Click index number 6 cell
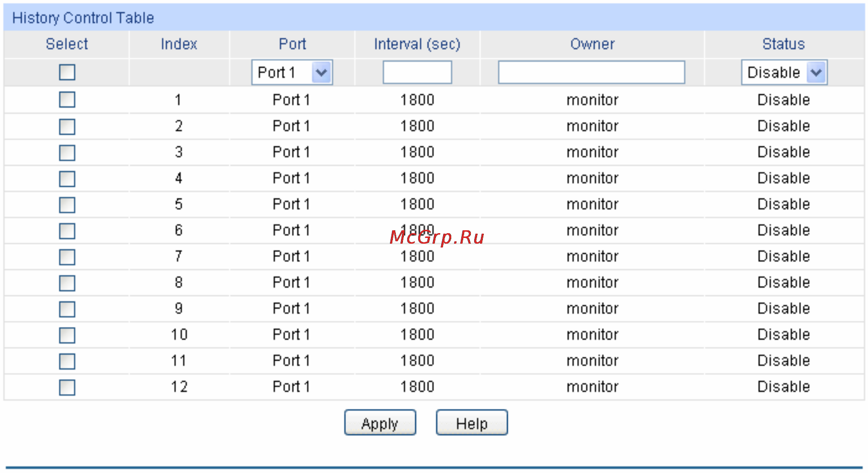This screenshot has width=868, height=473. click(x=179, y=230)
